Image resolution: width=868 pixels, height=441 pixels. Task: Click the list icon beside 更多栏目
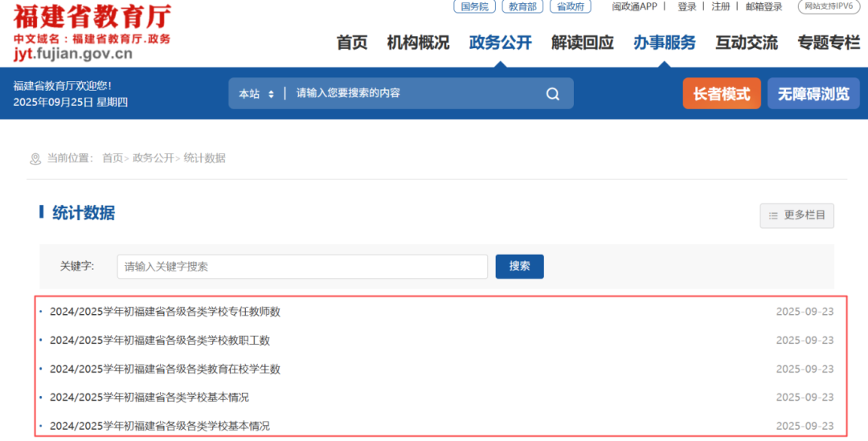click(x=773, y=215)
